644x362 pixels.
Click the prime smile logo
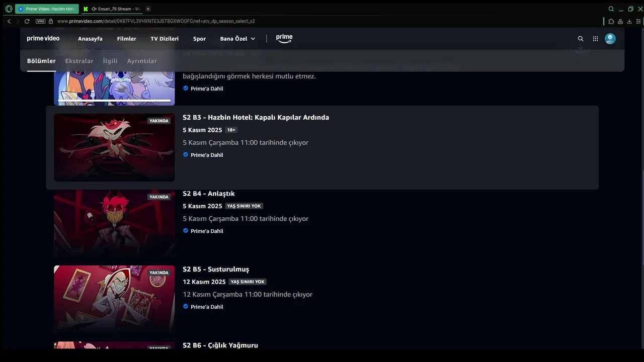coord(284,38)
